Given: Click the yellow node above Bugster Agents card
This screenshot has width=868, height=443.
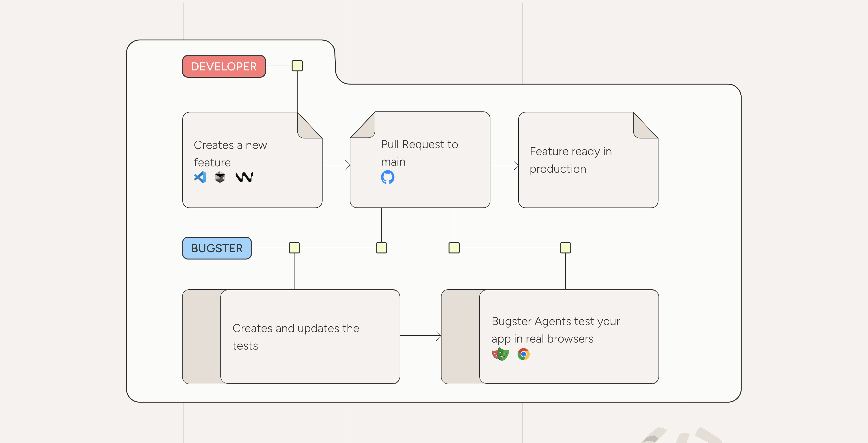Looking at the screenshot, I should click(x=566, y=248).
